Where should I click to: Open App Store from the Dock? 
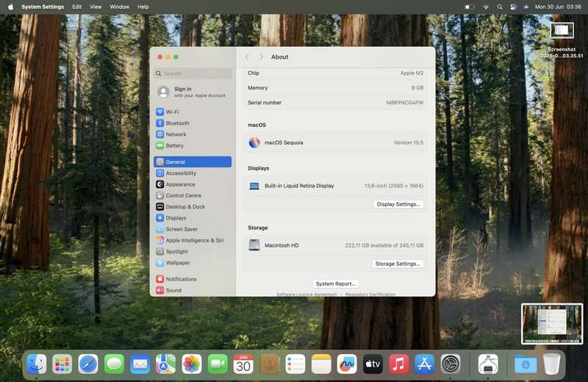click(x=425, y=364)
